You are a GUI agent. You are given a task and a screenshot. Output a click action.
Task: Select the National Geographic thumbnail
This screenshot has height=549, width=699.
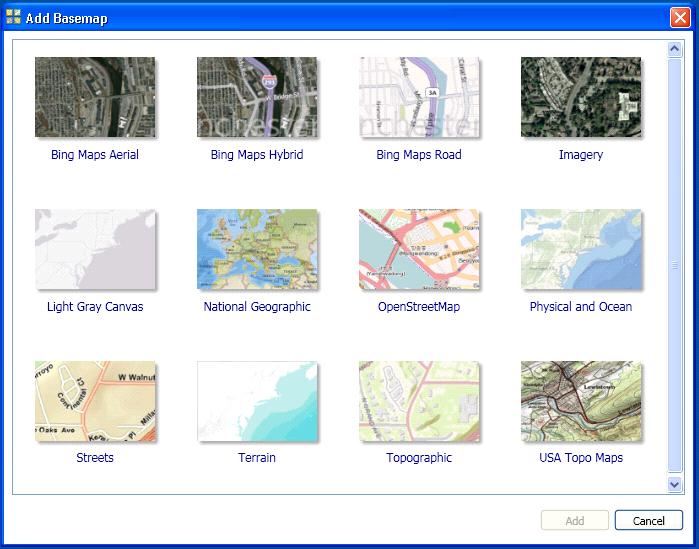point(257,249)
